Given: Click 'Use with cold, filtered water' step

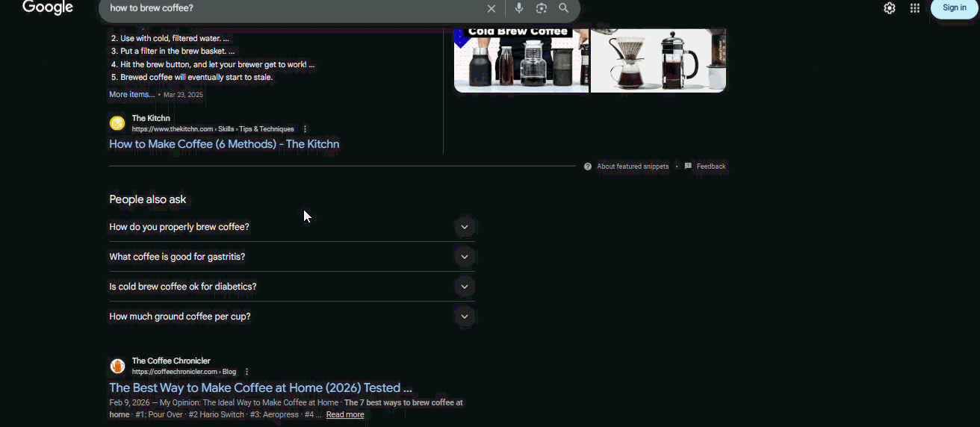Looking at the screenshot, I should point(175,38).
